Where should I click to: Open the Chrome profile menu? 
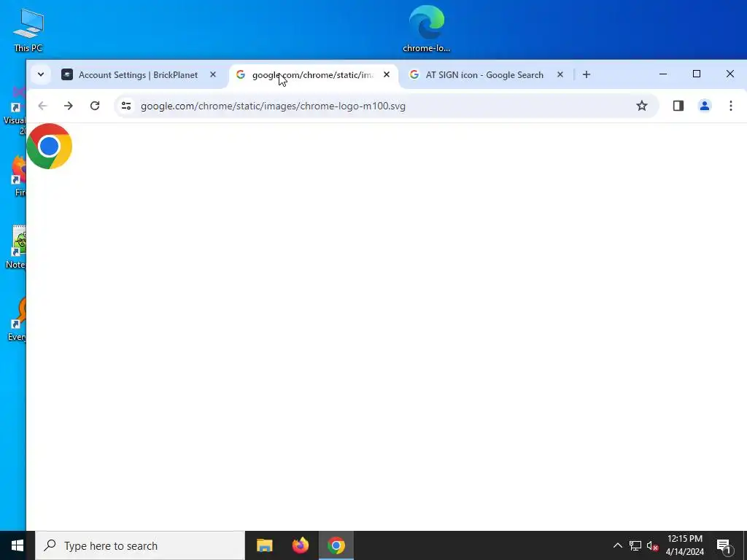coord(704,106)
